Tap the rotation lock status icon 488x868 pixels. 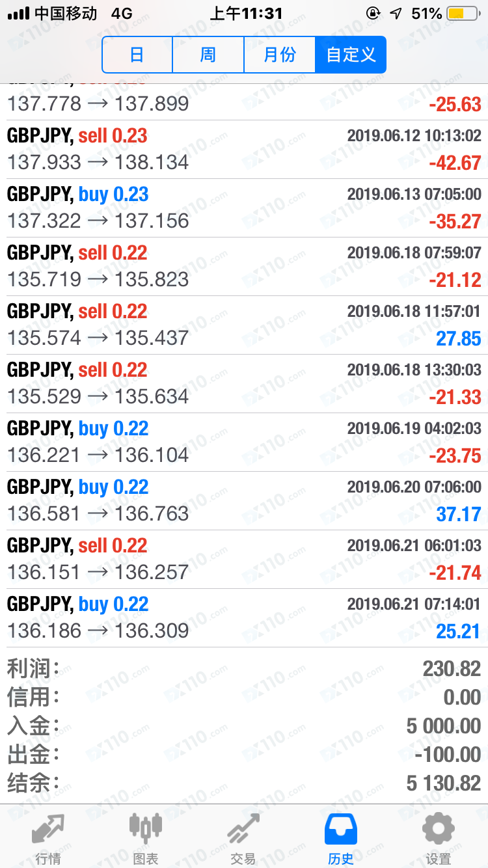coord(373,13)
